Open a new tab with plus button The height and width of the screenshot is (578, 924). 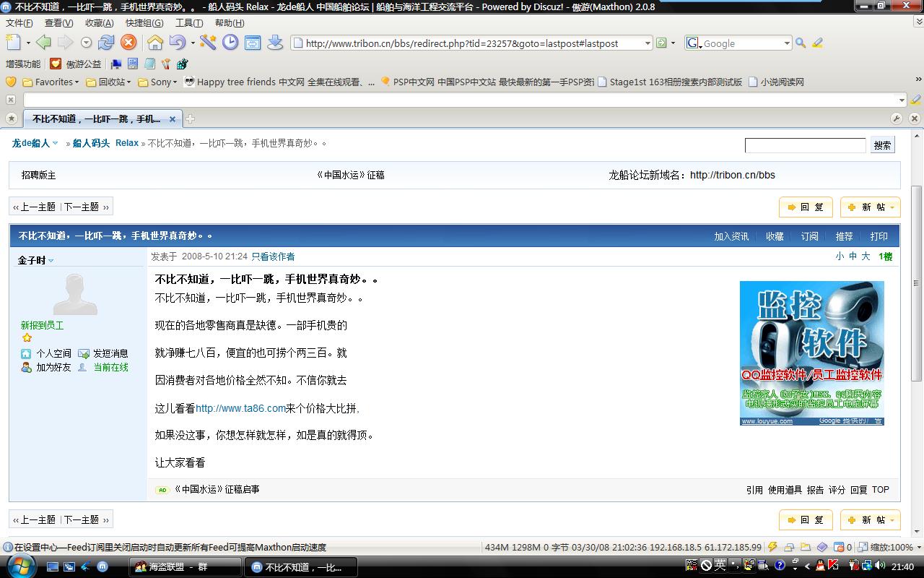click(x=190, y=118)
